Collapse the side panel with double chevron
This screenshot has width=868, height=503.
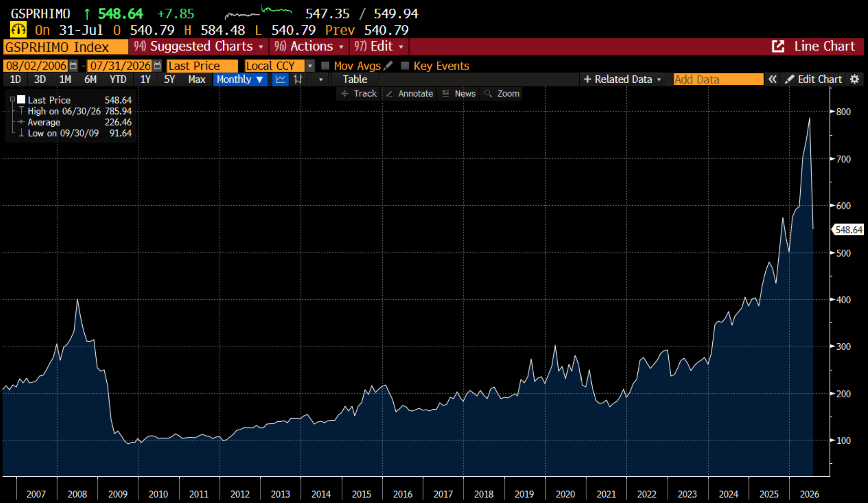pos(772,79)
